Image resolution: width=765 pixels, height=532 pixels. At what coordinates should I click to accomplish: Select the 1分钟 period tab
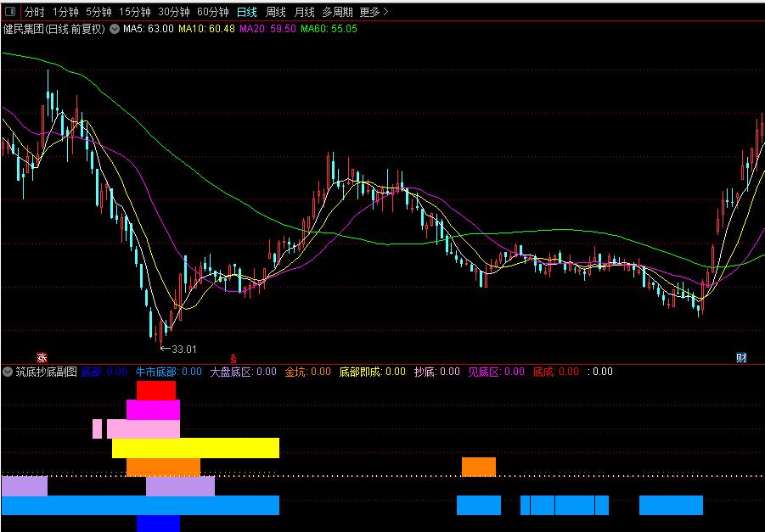(65, 12)
